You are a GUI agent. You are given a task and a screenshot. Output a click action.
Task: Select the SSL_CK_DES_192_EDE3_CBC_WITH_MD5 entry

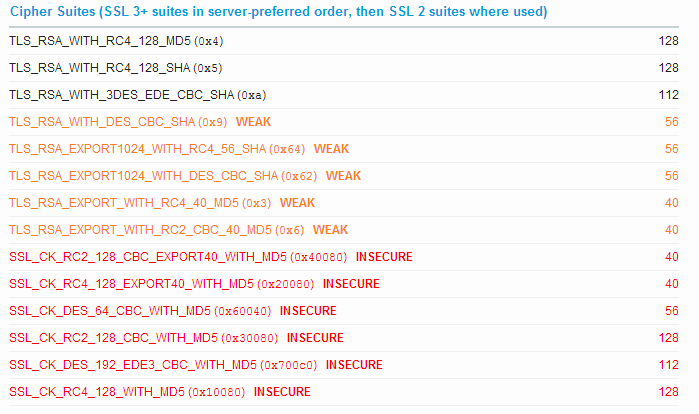point(133,365)
